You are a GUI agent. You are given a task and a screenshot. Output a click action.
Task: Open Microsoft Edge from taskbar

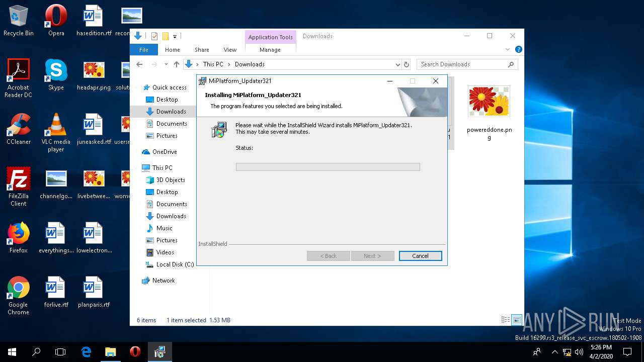[86, 352]
